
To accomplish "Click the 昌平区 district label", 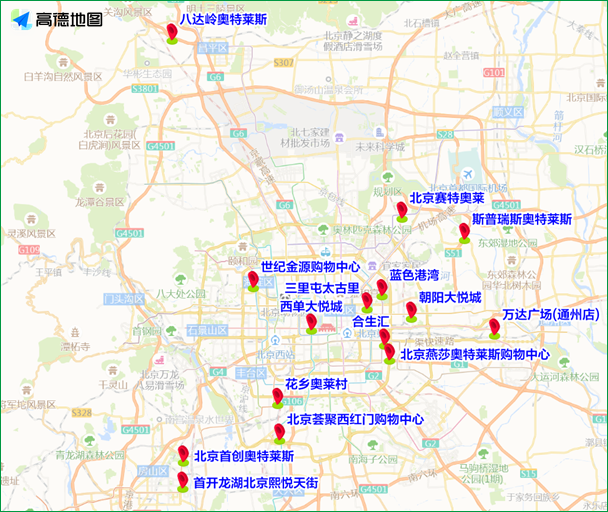I will pyautogui.click(x=213, y=48).
